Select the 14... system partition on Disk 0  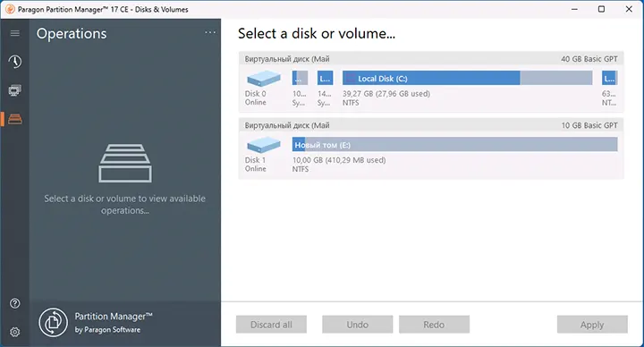[325, 78]
